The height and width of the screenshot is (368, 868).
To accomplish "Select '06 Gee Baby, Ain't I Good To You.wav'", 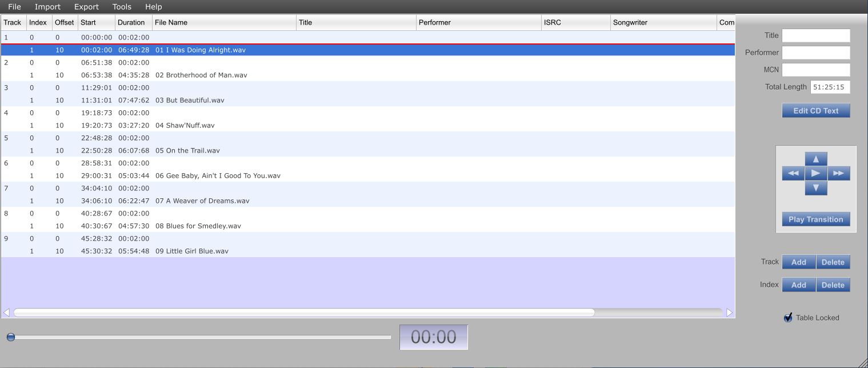I will coord(368,175).
